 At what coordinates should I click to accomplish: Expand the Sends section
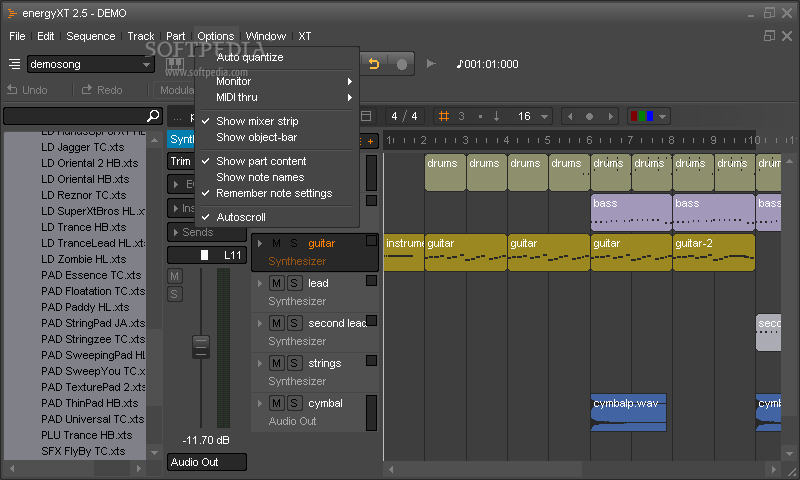(176, 232)
